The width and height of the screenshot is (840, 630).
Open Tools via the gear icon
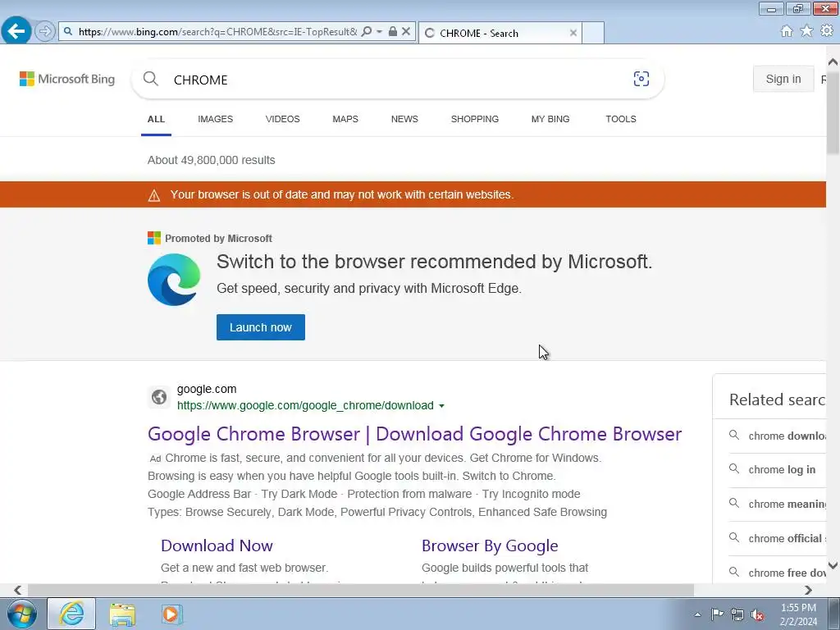(x=827, y=31)
